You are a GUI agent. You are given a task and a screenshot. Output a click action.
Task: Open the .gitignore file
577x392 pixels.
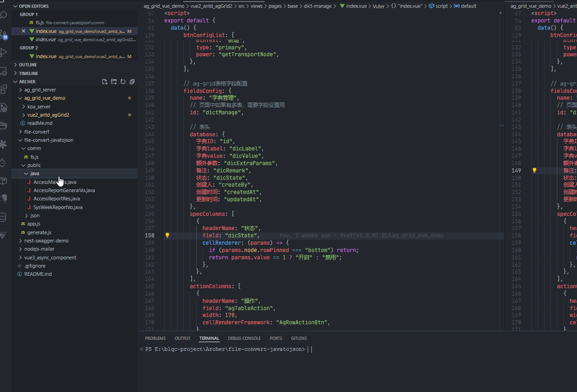pyautogui.click(x=75, y=266)
